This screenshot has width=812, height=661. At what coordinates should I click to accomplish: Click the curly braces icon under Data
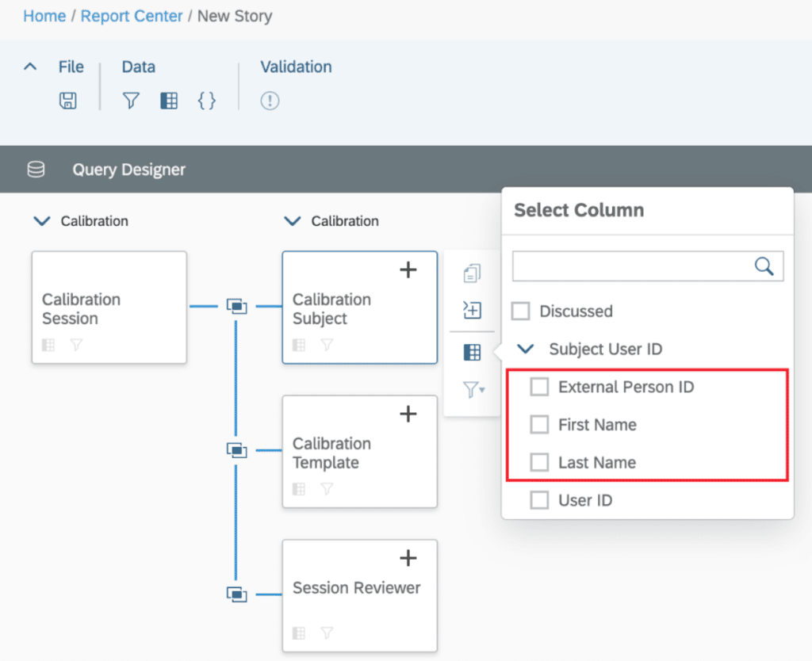tap(206, 101)
